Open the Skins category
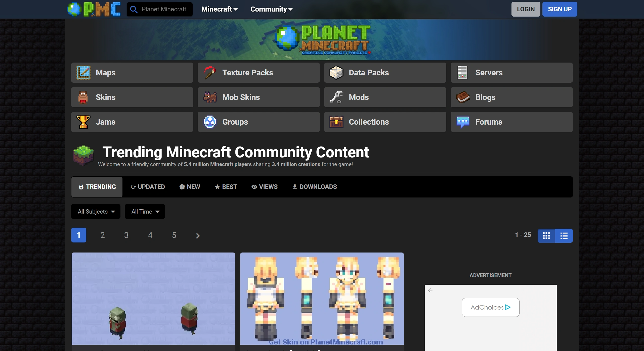644x351 pixels. (132, 97)
